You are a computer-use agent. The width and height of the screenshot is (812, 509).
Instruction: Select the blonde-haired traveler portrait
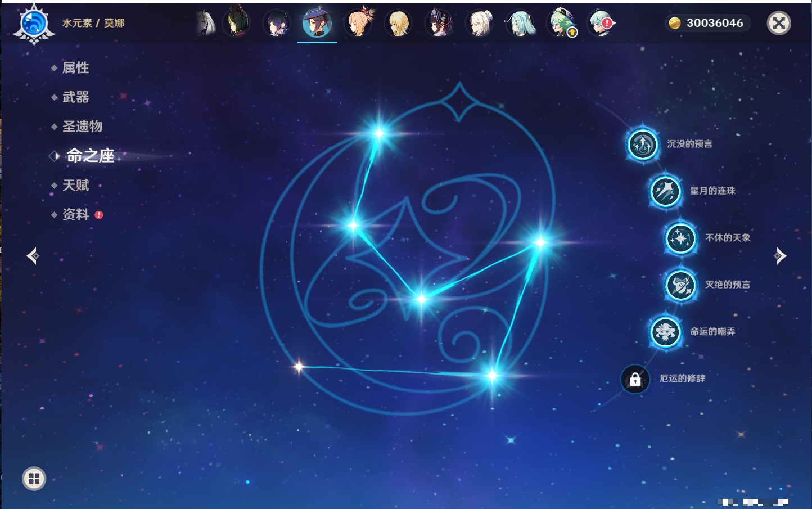click(x=399, y=23)
